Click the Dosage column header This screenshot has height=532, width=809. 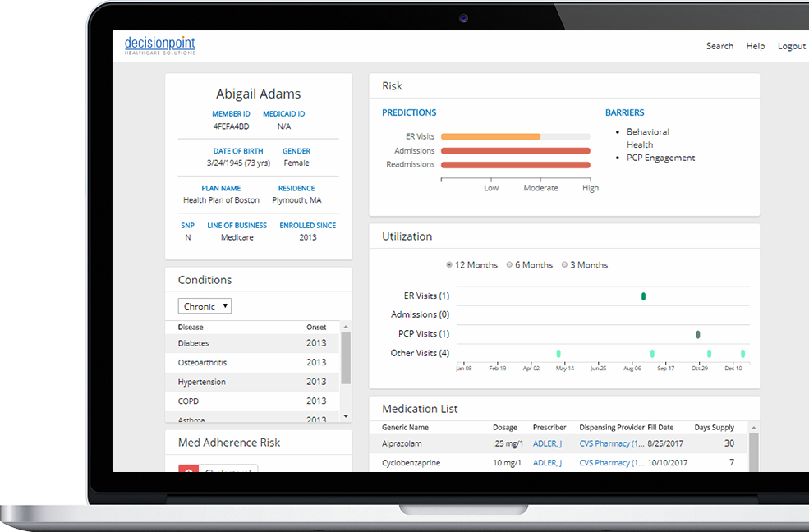coord(504,428)
